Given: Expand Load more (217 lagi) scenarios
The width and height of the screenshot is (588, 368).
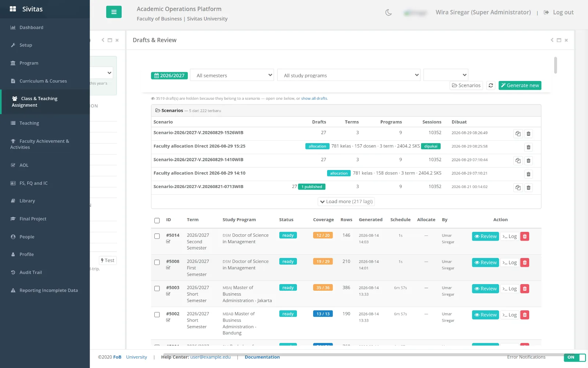Looking at the screenshot, I should pos(346,202).
